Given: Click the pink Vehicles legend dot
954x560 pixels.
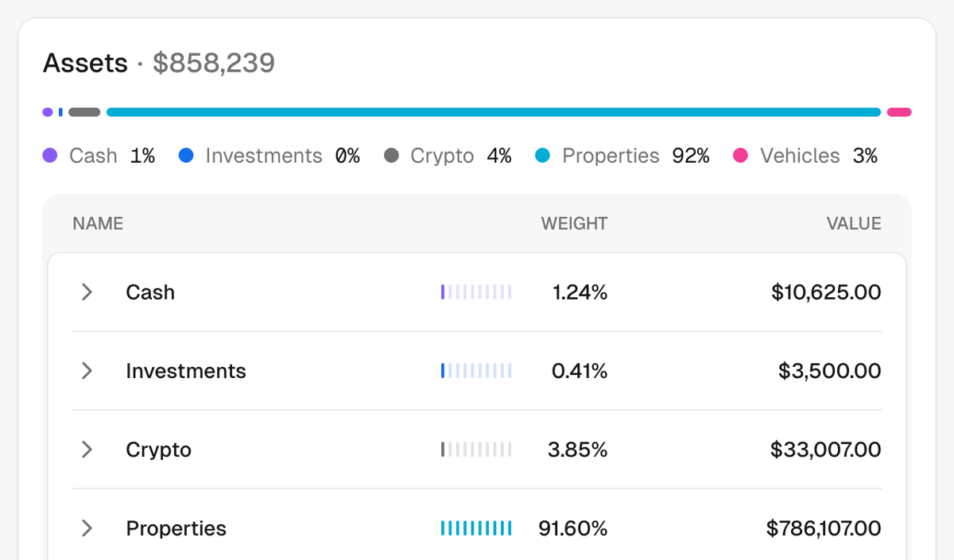Looking at the screenshot, I should click(741, 156).
